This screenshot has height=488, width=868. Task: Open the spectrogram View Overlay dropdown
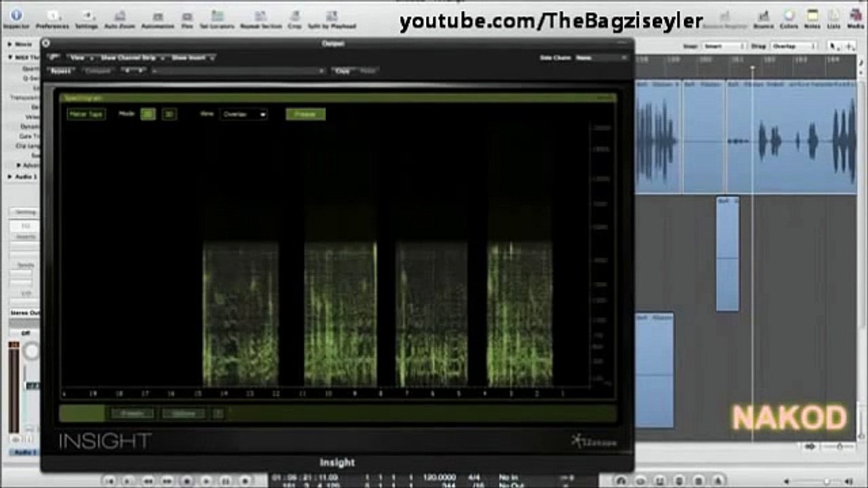pos(243,114)
